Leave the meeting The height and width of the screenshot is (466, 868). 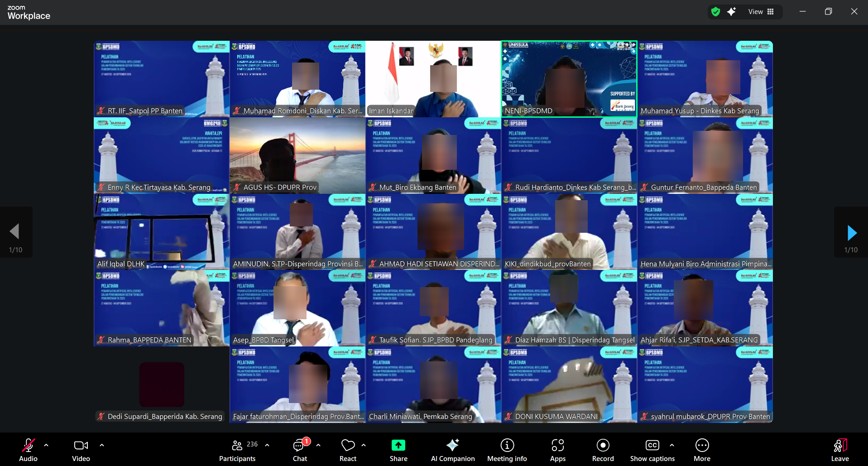click(840, 450)
